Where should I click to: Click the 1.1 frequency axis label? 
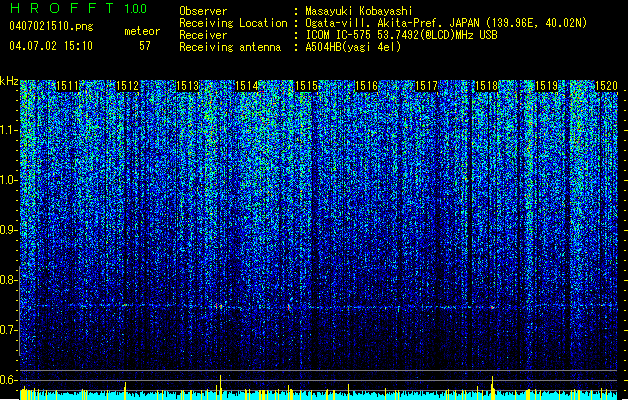click(9, 130)
